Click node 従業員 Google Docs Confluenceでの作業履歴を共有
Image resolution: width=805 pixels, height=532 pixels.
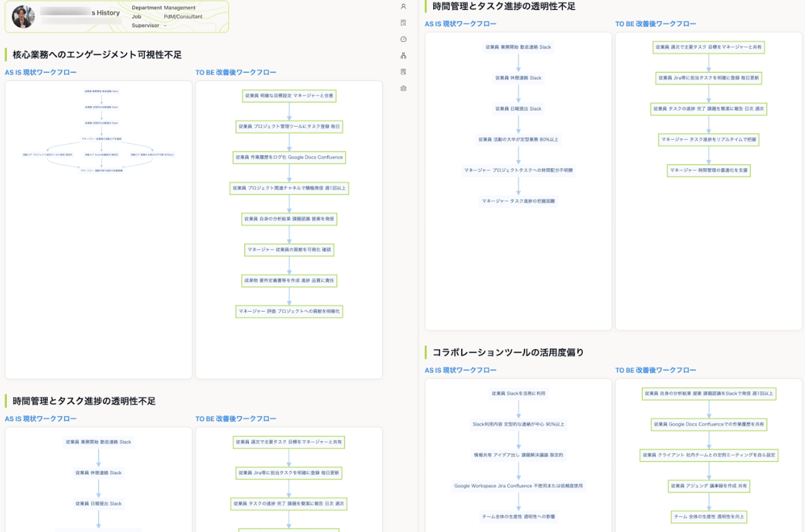[x=709, y=425]
